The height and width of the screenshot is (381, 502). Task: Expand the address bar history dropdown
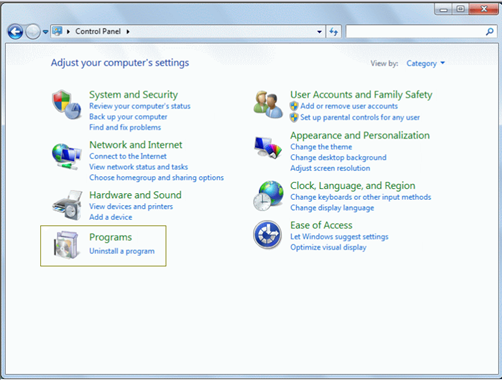click(319, 32)
